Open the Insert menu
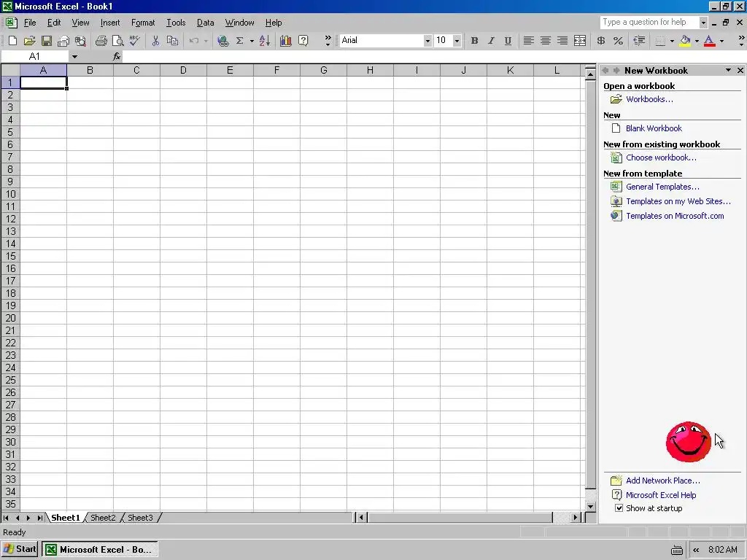This screenshot has width=747, height=560. click(x=110, y=23)
